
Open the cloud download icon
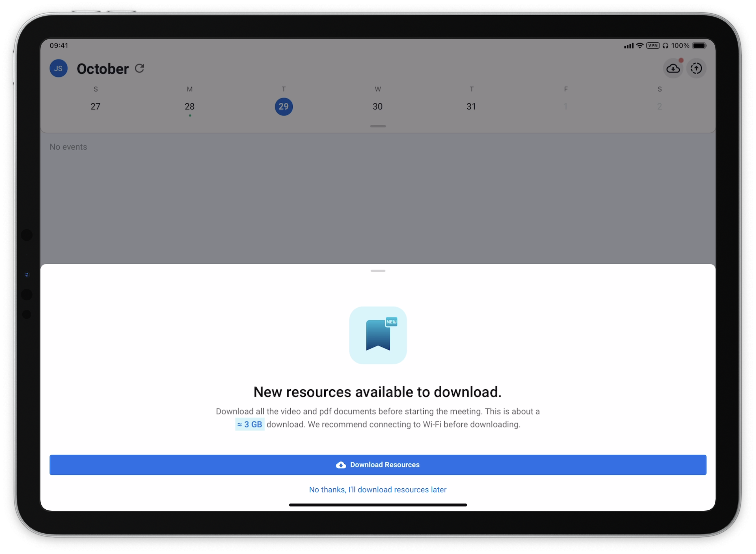(673, 68)
